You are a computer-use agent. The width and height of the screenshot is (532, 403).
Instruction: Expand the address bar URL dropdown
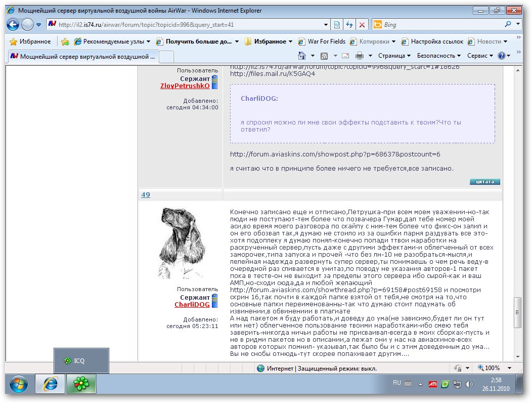point(326,25)
